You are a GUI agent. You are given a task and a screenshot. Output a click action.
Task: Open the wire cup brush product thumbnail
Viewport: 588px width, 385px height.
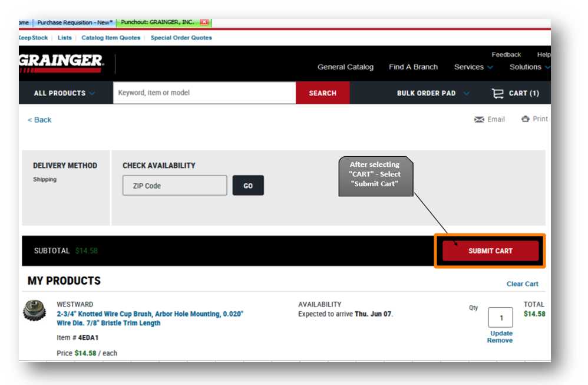[35, 310]
